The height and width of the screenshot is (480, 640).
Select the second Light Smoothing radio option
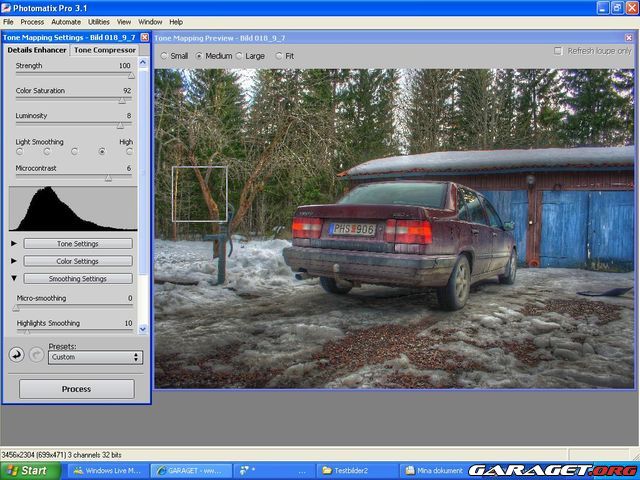point(47,151)
